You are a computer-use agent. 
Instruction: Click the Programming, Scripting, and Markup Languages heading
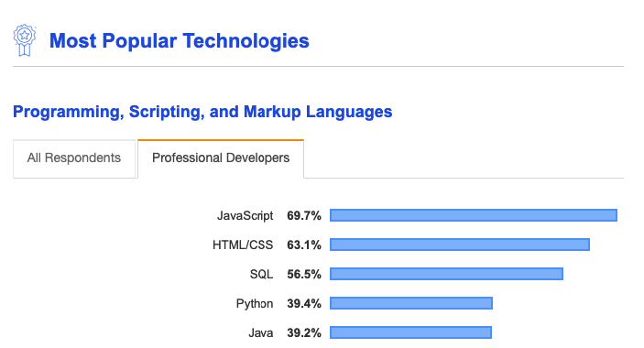coord(202,112)
